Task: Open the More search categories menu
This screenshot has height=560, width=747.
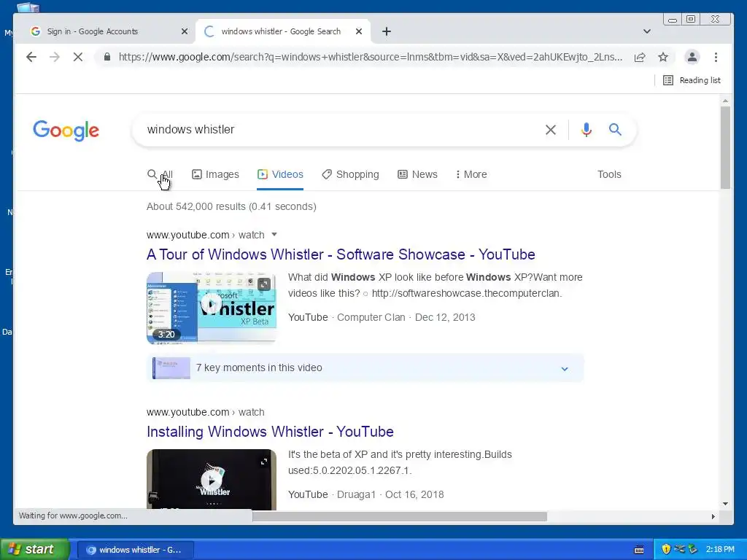Action: 471,174
